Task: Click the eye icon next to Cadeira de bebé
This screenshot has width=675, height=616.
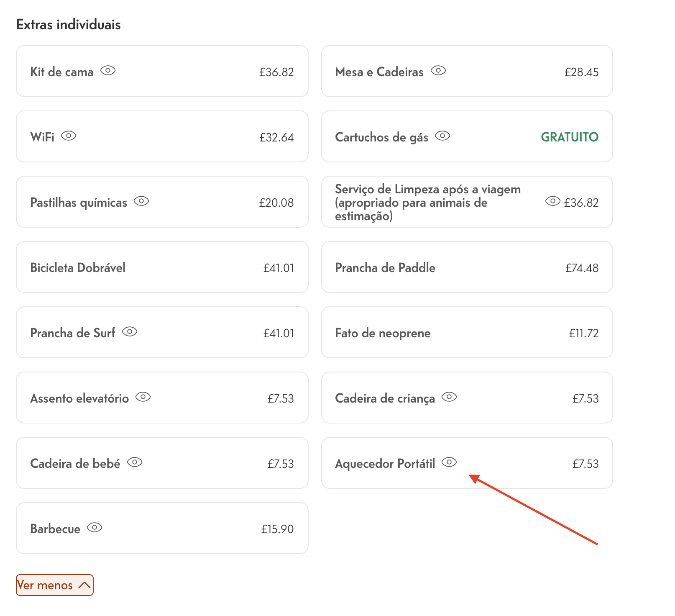Action: point(135,462)
